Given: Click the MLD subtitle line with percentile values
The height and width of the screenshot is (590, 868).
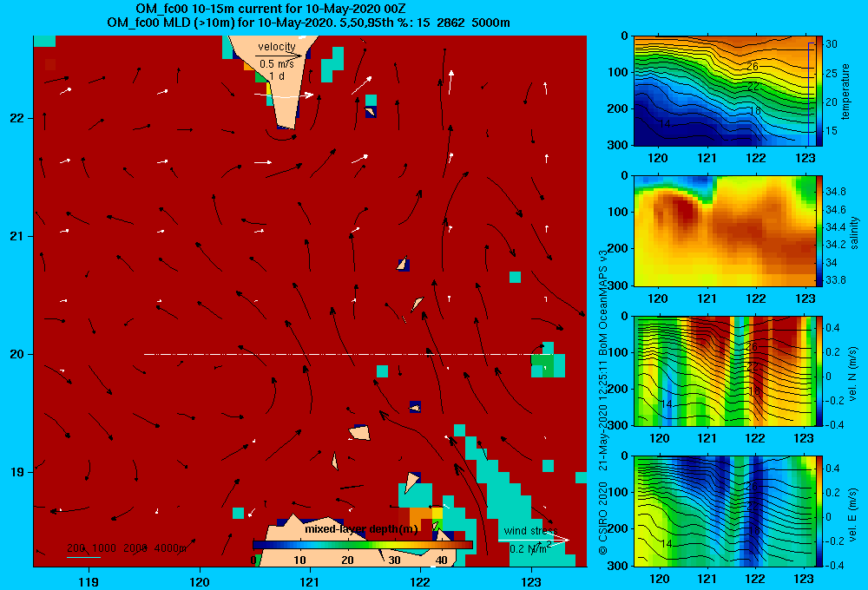Looking at the screenshot, I should [x=308, y=23].
